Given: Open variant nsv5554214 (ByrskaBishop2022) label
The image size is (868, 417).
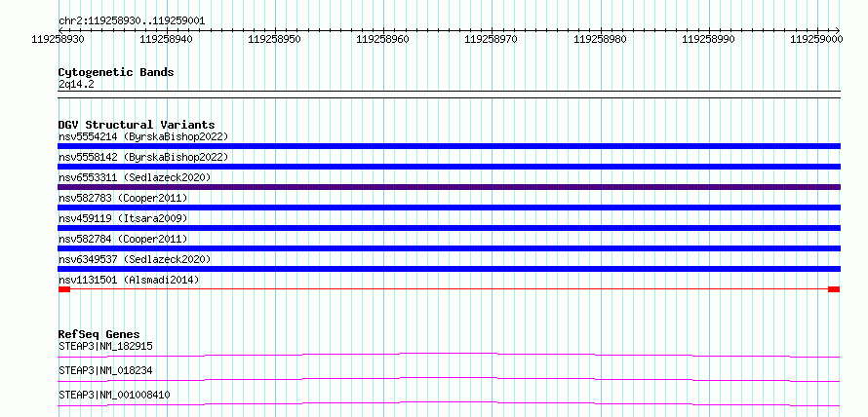Looking at the screenshot, I should (x=142, y=136).
